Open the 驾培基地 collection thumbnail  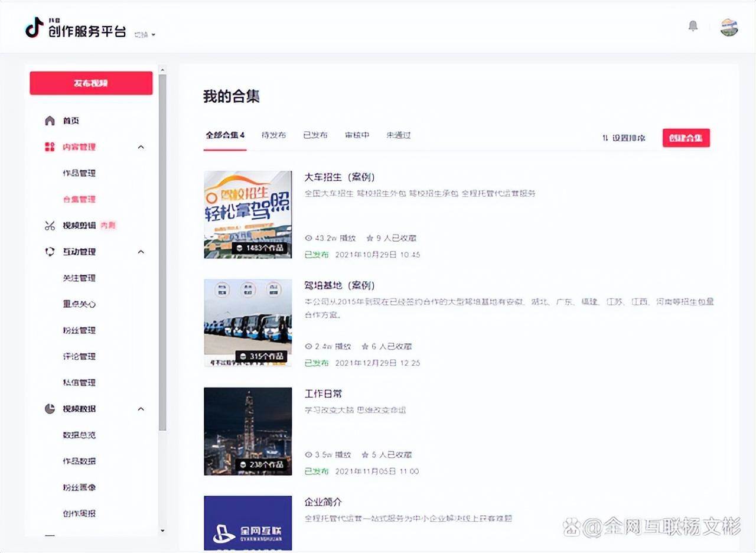[x=248, y=323]
